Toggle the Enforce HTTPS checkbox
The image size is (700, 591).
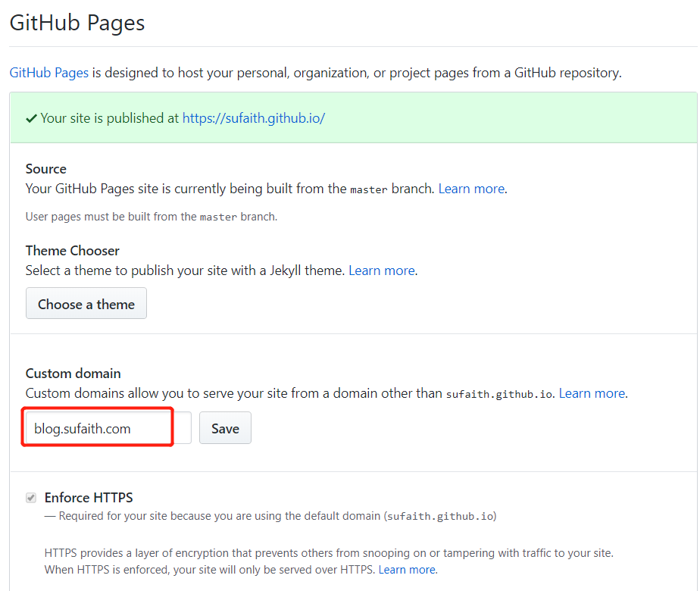[31, 497]
